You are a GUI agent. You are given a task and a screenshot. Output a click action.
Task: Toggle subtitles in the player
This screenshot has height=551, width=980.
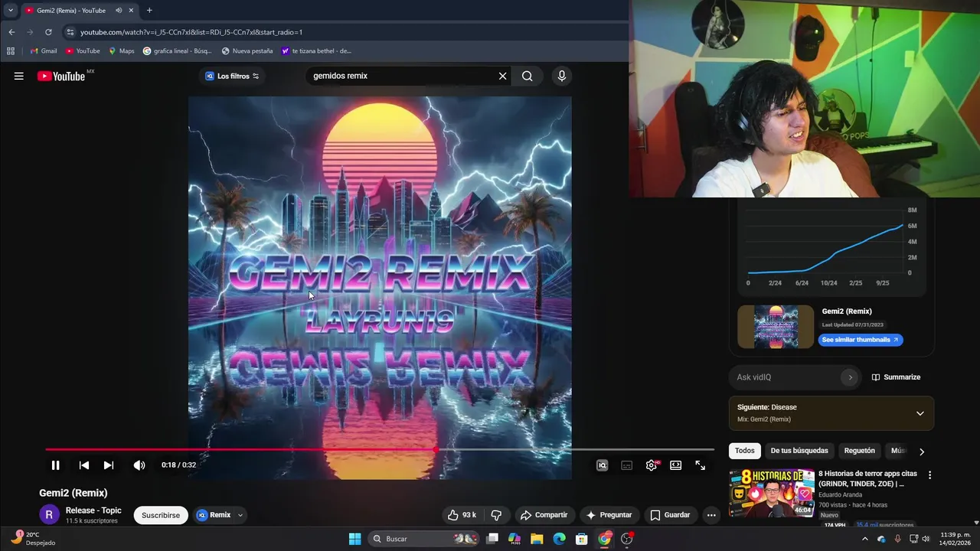pos(627,465)
